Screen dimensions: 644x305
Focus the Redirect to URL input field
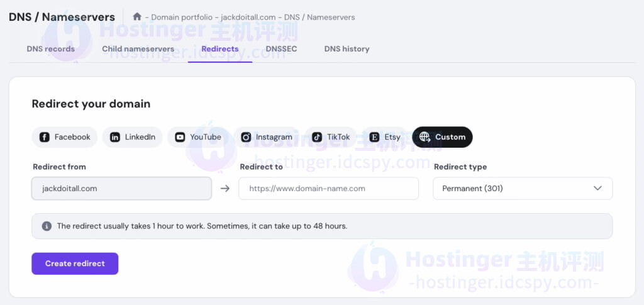coord(328,189)
